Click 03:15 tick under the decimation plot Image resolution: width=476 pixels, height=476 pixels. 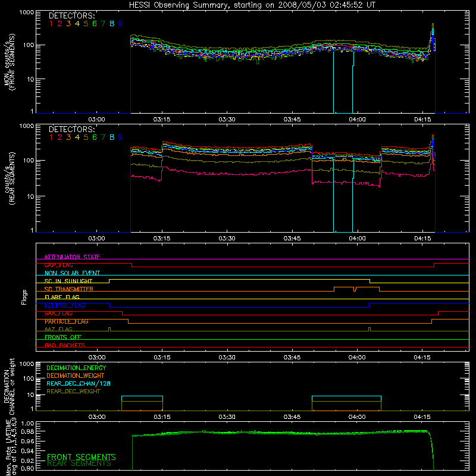point(162,417)
